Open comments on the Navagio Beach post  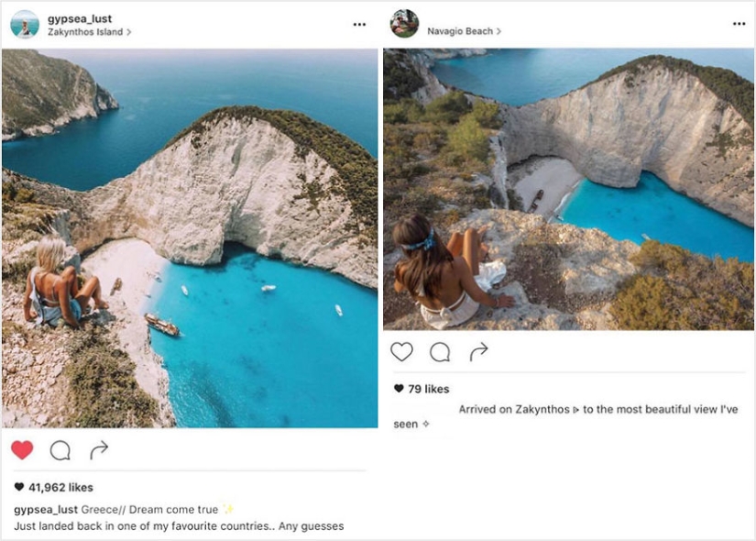440,350
